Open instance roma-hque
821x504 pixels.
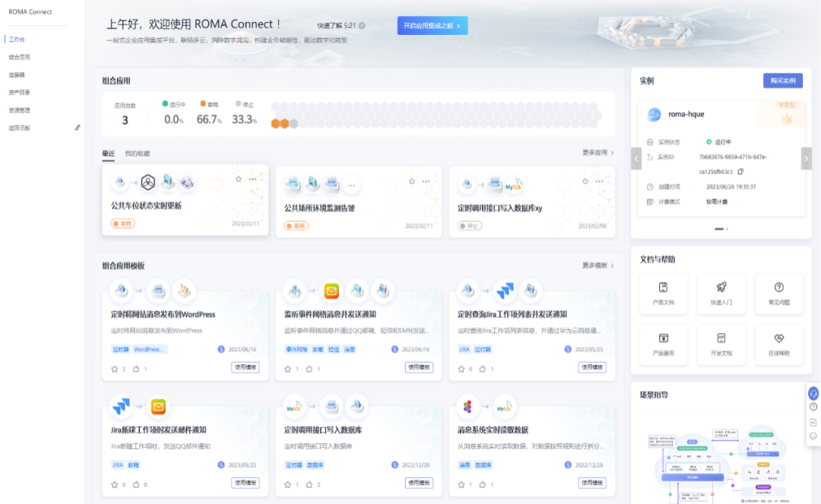686,114
